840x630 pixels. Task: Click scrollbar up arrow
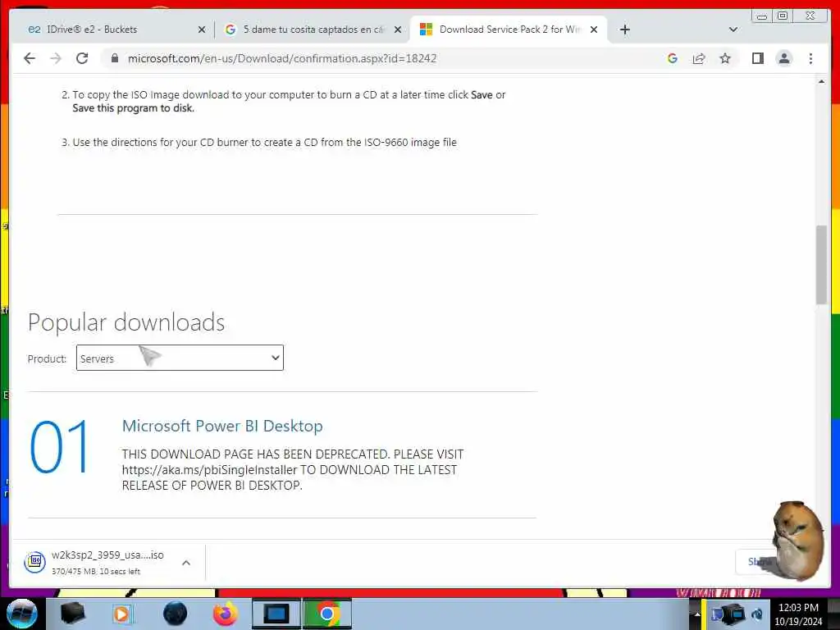(x=821, y=81)
